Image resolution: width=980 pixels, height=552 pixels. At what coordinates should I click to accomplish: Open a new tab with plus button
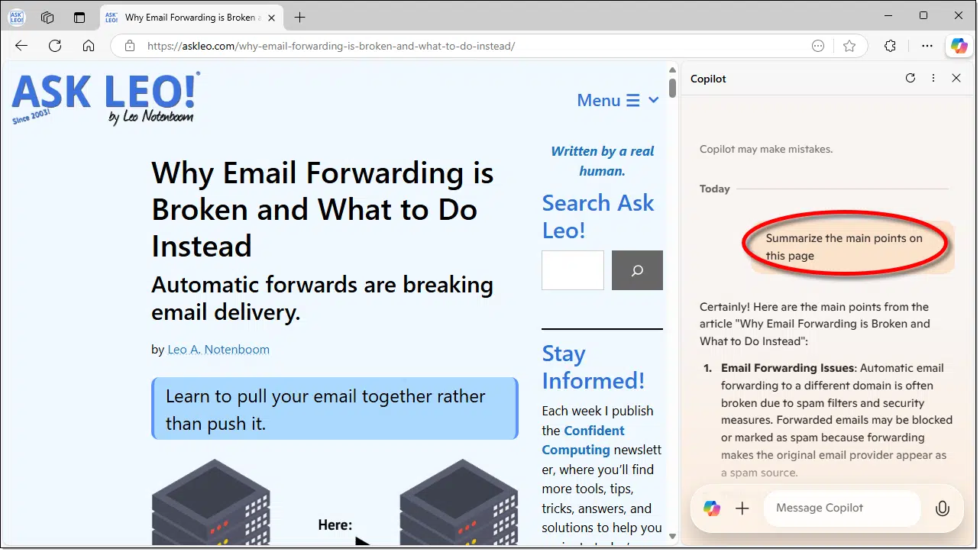coord(300,17)
